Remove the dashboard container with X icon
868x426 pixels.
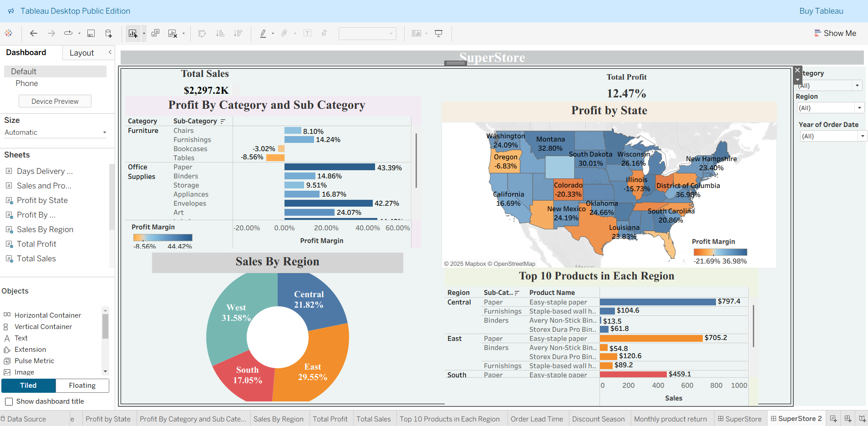(797, 70)
